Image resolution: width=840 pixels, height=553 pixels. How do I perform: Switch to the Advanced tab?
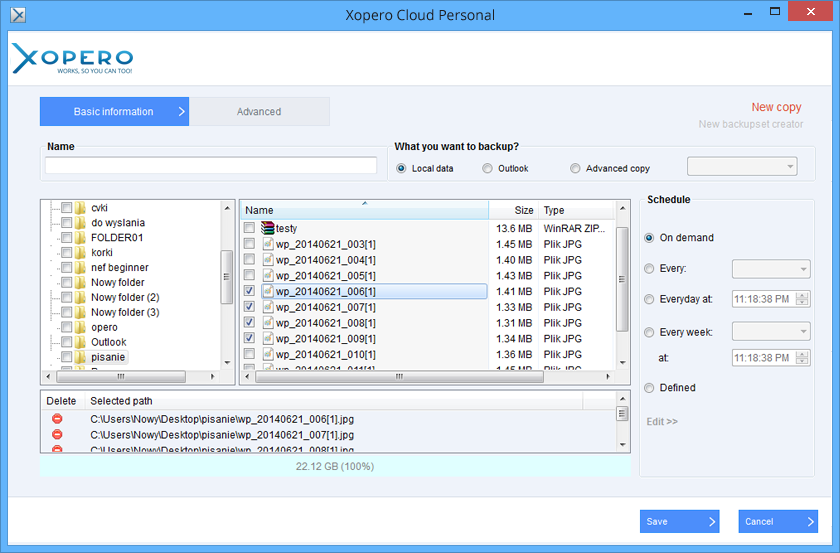click(259, 111)
